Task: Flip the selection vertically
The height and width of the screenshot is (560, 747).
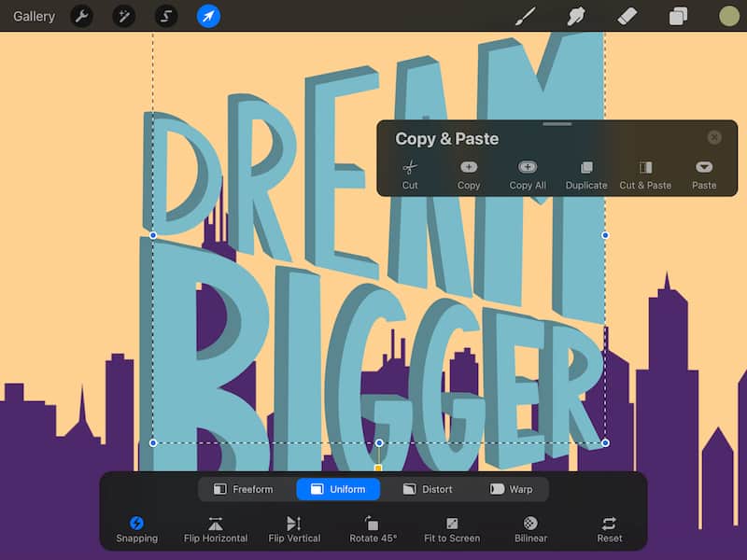Action: pos(294,529)
